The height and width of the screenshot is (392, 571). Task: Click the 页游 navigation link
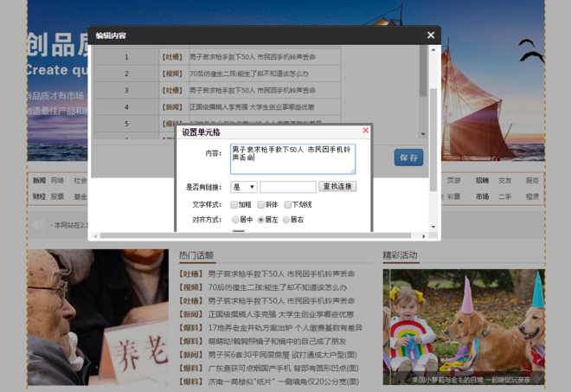point(453,180)
